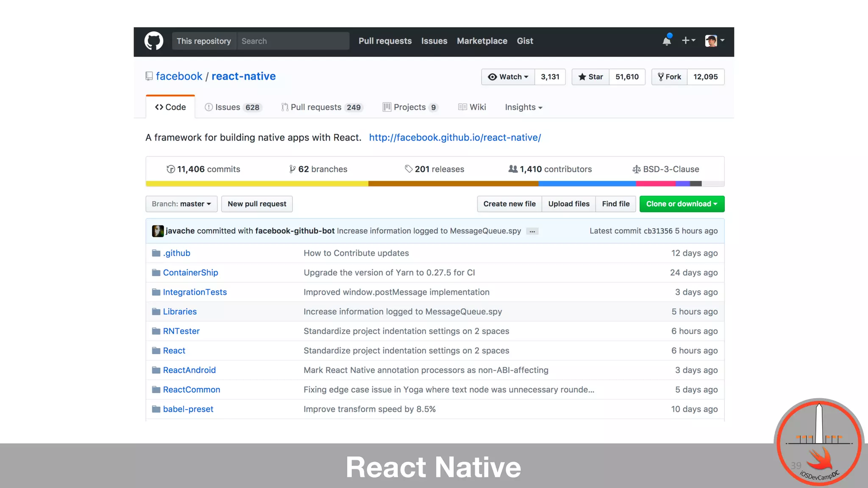The image size is (868, 488).
Task: Click the ContainerShip folder icon
Action: (156, 273)
